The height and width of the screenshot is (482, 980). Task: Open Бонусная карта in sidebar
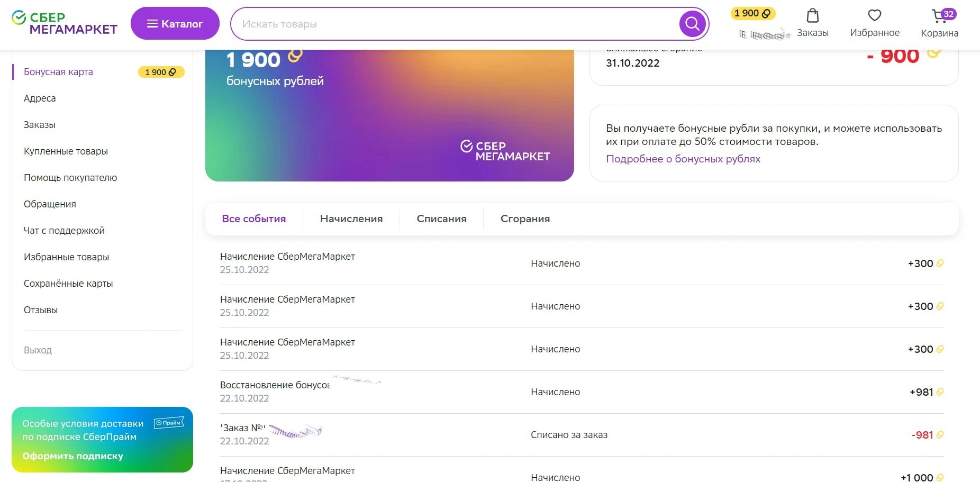click(58, 72)
